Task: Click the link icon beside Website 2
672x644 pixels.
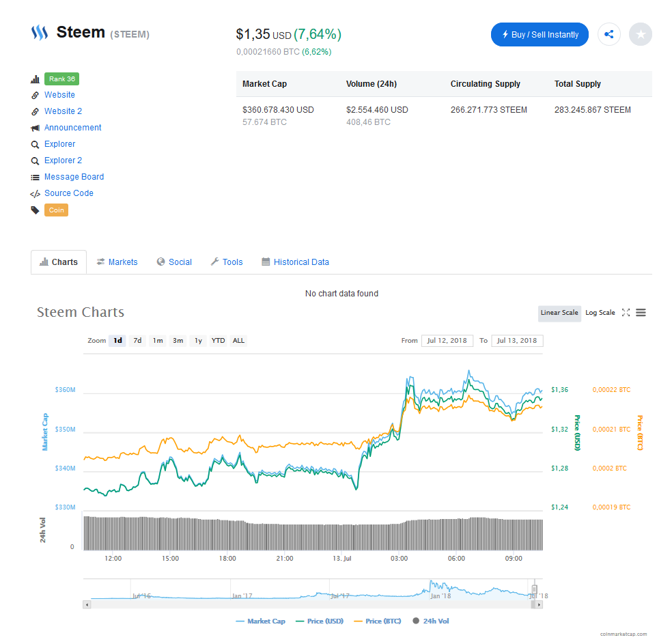Action: click(35, 111)
